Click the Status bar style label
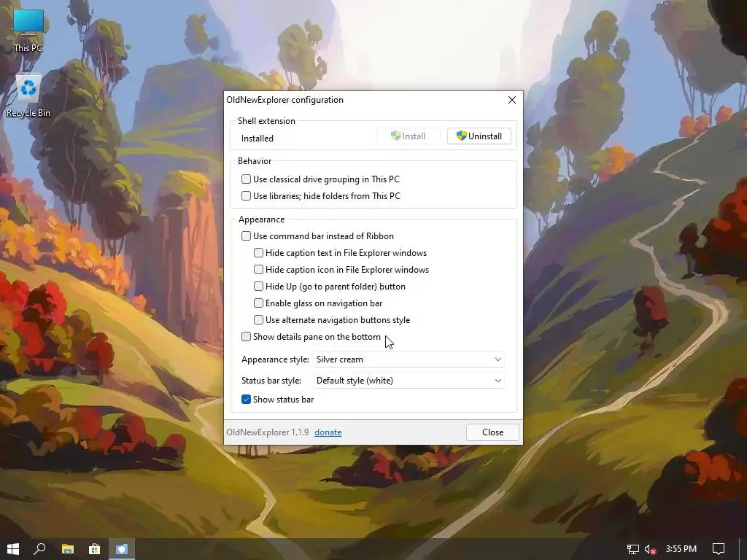Image resolution: width=747 pixels, height=560 pixels. 271,381
